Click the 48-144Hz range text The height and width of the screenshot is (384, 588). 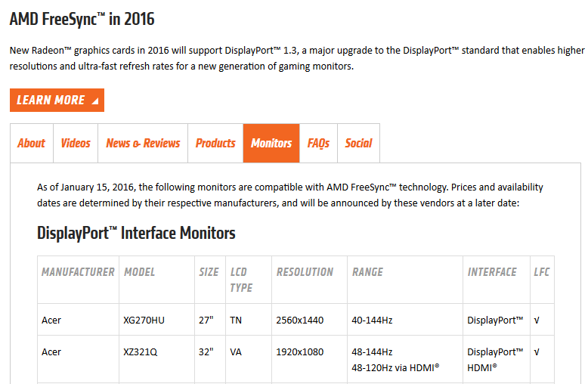click(372, 352)
